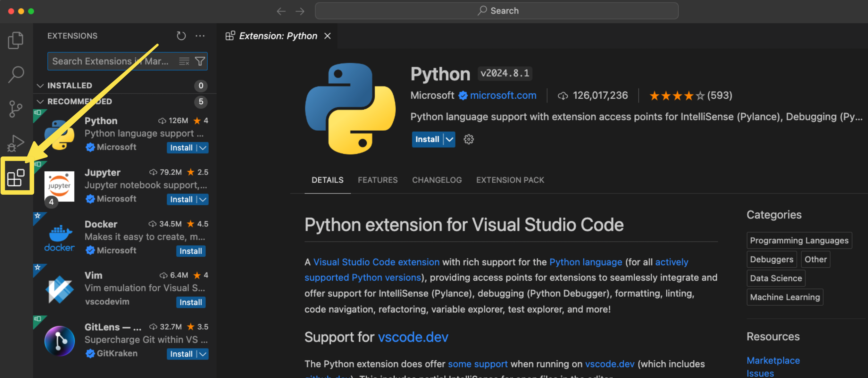Click the Jupyter pack count badge 4

point(51,202)
